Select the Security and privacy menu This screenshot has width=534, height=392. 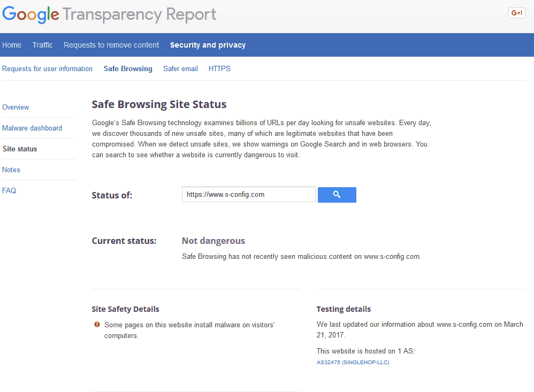point(208,45)
